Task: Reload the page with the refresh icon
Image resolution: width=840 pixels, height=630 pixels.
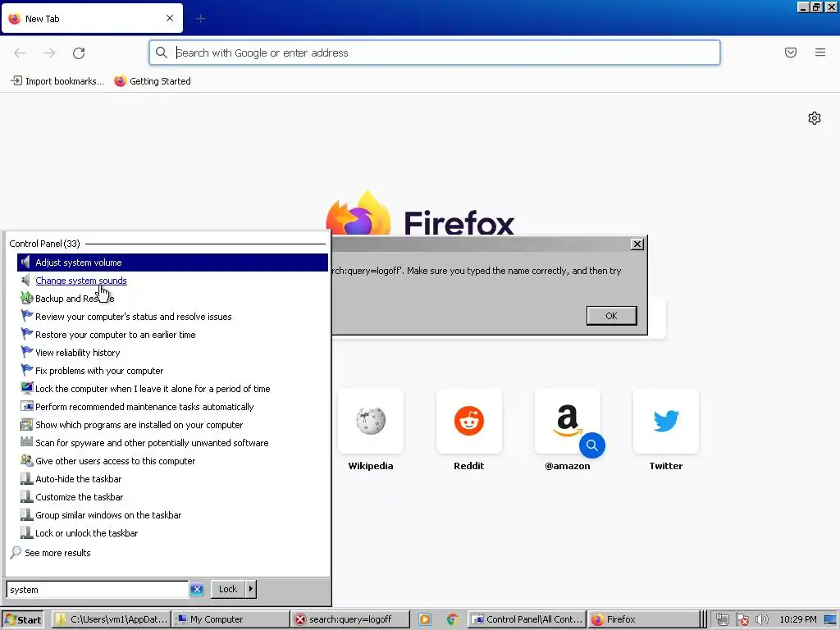Action: (x=79, y=52)
